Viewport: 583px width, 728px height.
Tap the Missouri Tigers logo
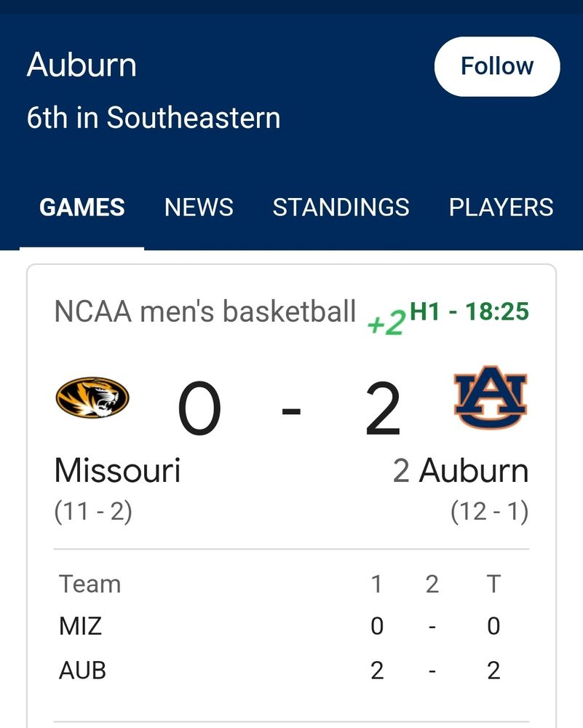click(x=92, y=397)
